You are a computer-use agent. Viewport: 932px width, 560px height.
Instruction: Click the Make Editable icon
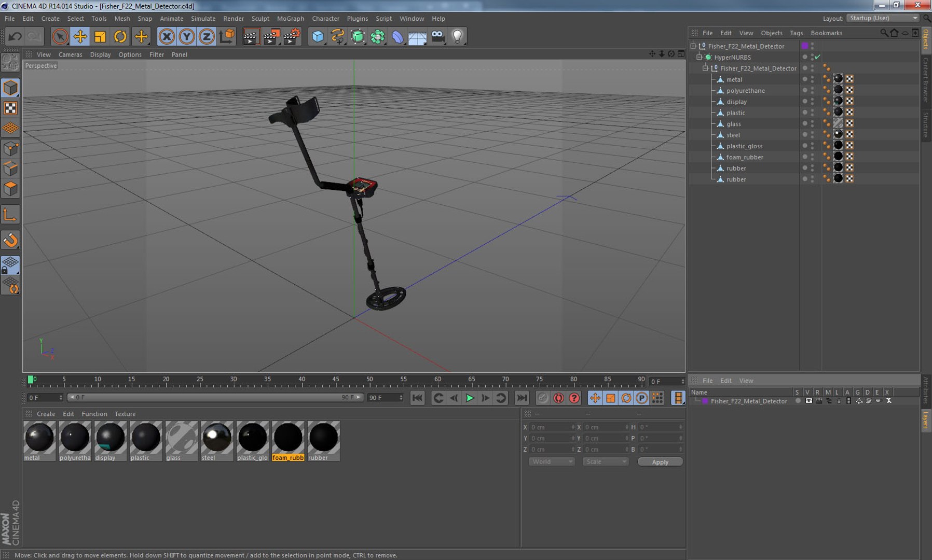[10, 63]
